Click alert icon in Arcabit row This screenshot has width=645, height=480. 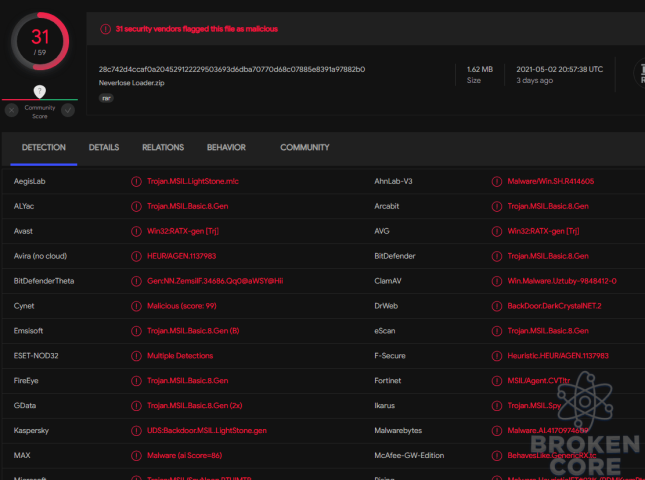click(x=497, y=206)
